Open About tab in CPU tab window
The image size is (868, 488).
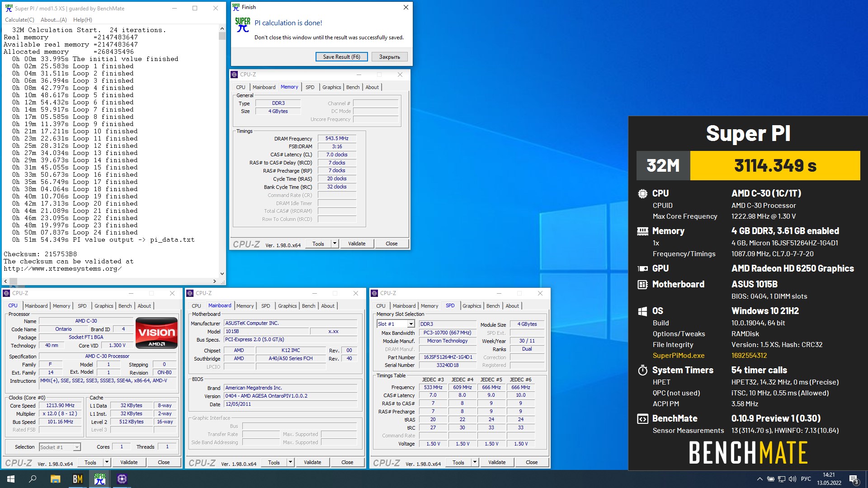[144, 306]
